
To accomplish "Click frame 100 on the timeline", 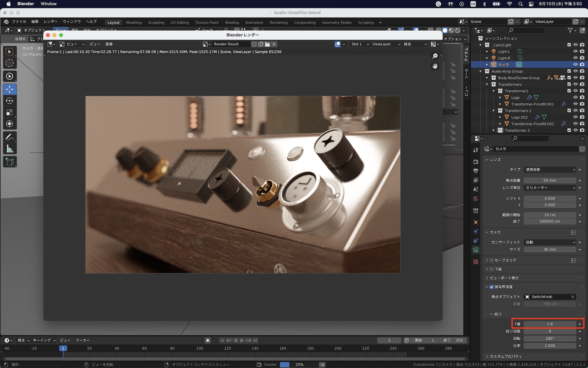I will [x=200, y=348].
